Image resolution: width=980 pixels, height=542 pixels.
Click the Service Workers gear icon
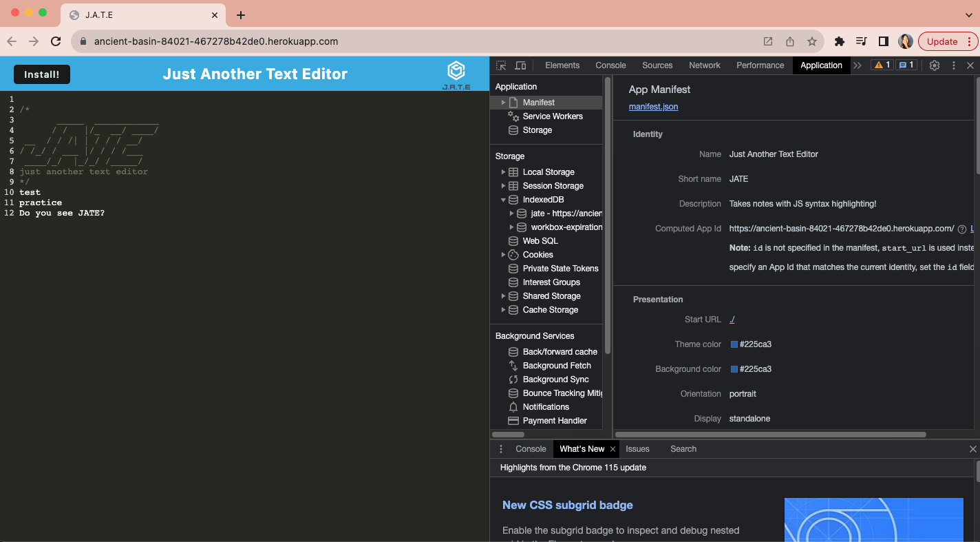[x=513, y=116]
